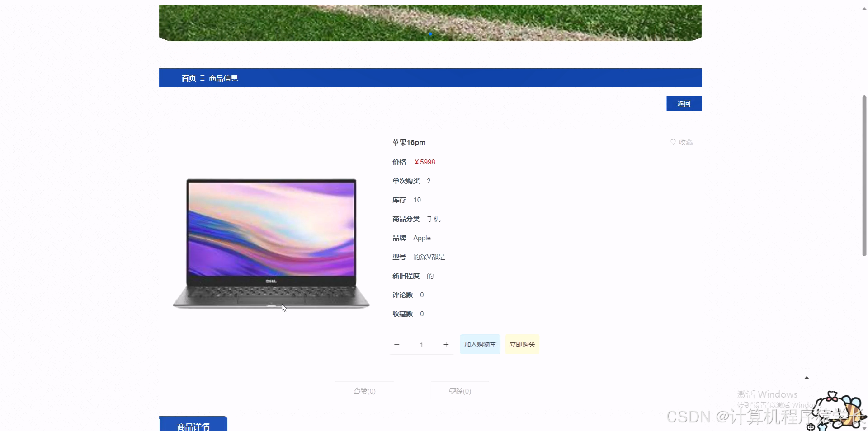Click the plus icon to increase quantity
Image resolution: width=868 pixels, height=431 pixels.
pyautogui.click(x=446, y=344)
